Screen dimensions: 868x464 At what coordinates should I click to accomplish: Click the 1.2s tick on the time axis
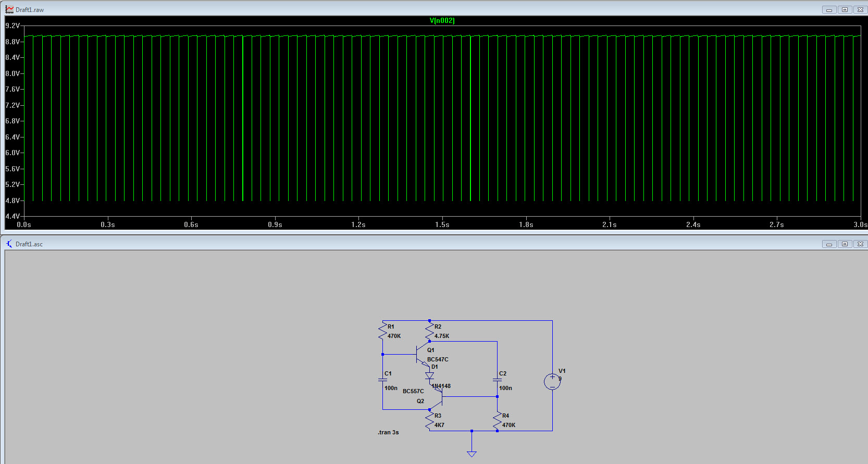[x=358, y=224]
